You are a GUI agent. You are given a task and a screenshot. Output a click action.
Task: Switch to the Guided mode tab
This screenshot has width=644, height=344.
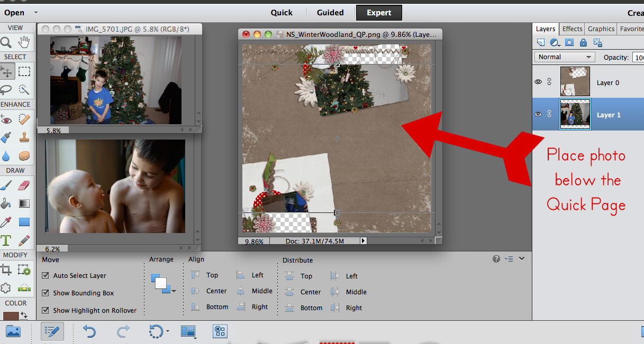coord(330,13)
